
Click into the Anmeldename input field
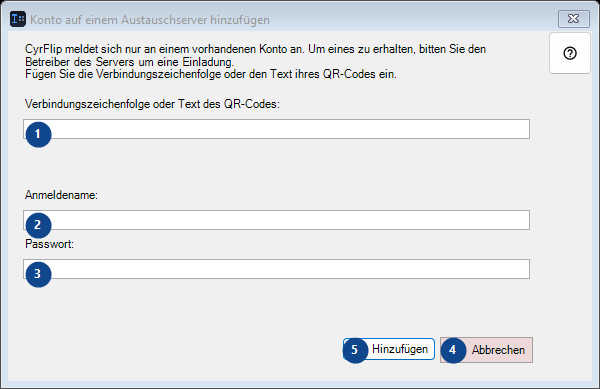(276, 220)
